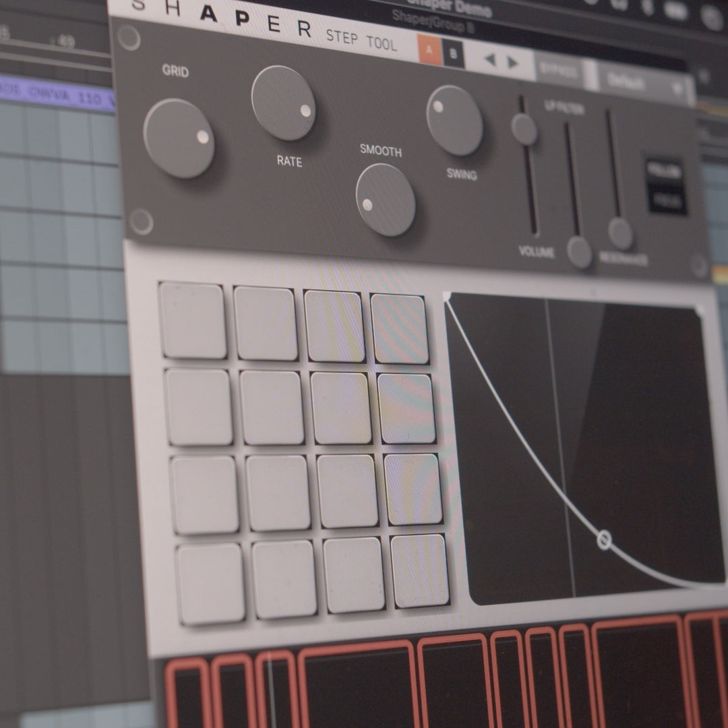The height and width of the screenshot is (728, 728).
Task: Click the upper option in the black mode box
Action: click(x=665, y=172)
